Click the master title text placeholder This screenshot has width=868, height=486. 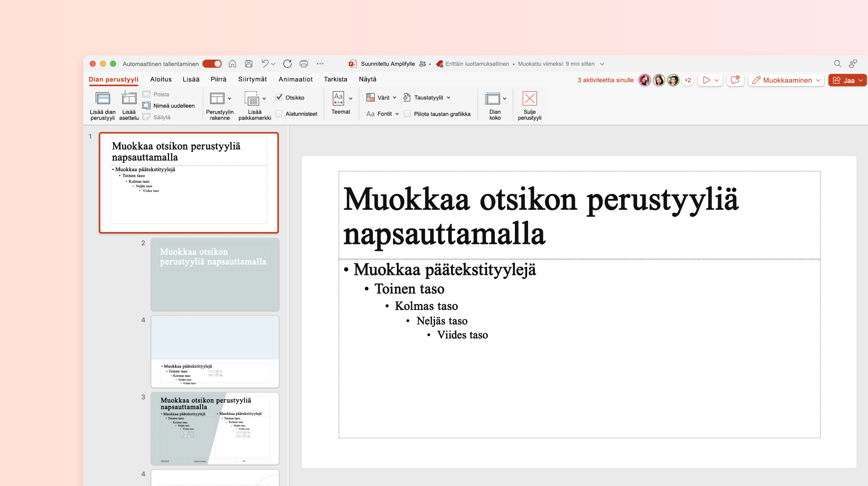[579, 215]
